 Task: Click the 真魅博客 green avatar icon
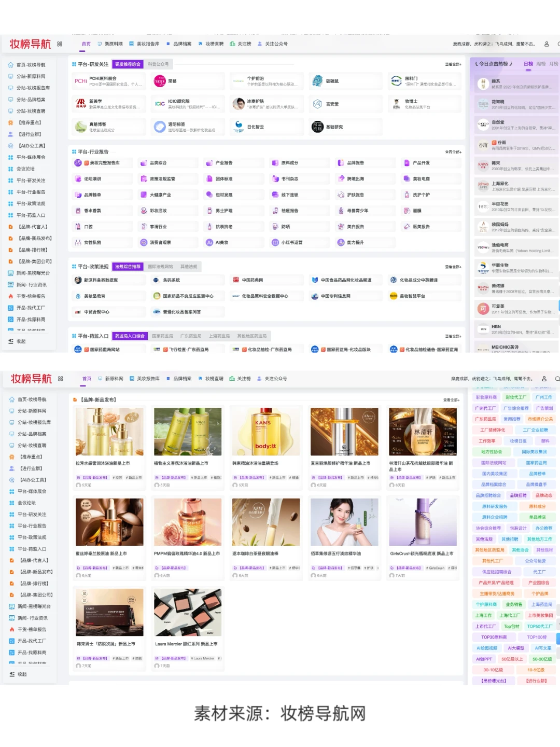tap(81, 127)
